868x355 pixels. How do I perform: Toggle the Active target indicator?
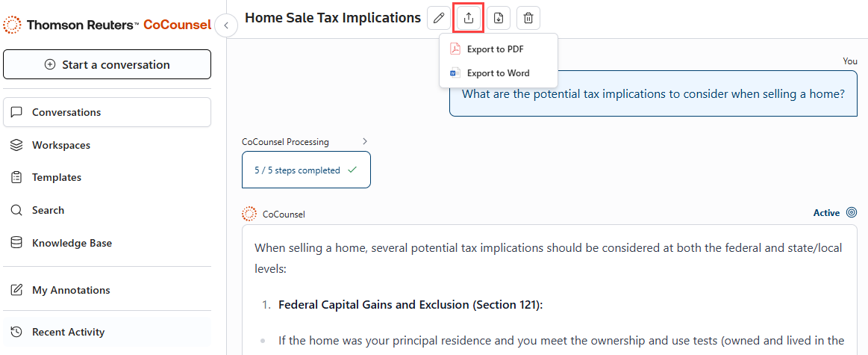(x=852, y=213)
